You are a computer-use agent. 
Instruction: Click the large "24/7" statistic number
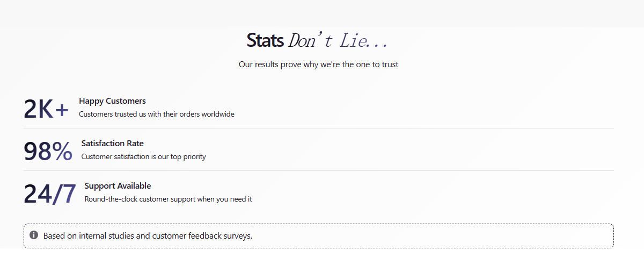tap(50, 194)
